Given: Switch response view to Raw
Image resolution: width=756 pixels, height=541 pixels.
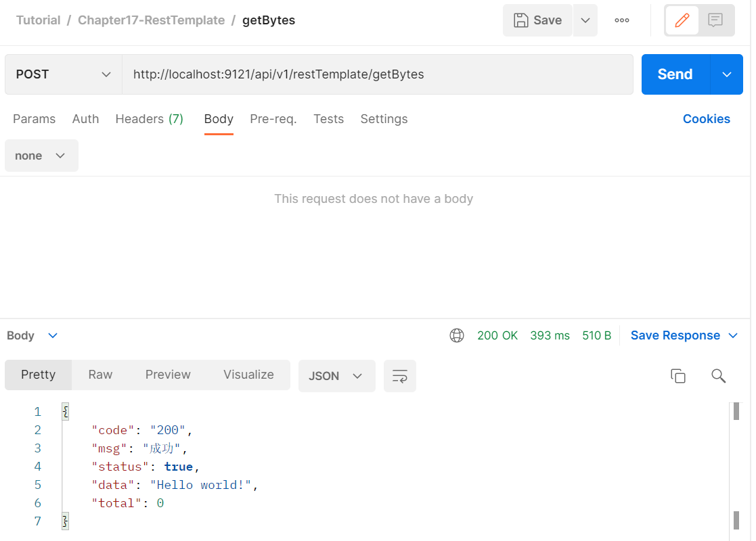Looking at the screenshot, I should click(x=99, y=375).
